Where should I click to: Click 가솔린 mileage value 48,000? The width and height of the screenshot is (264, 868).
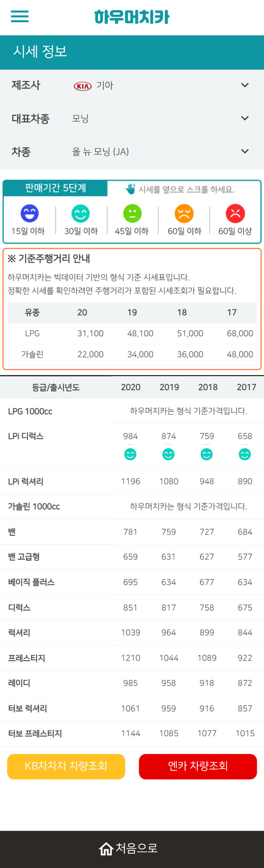tap(240, 354)
